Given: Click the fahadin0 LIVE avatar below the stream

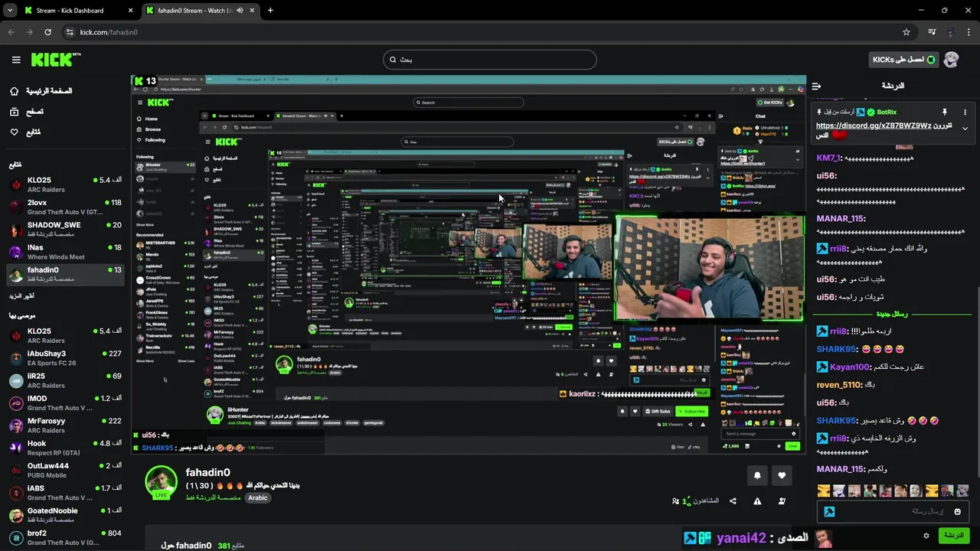Looking at the screenshot, I should coord(161,481).
